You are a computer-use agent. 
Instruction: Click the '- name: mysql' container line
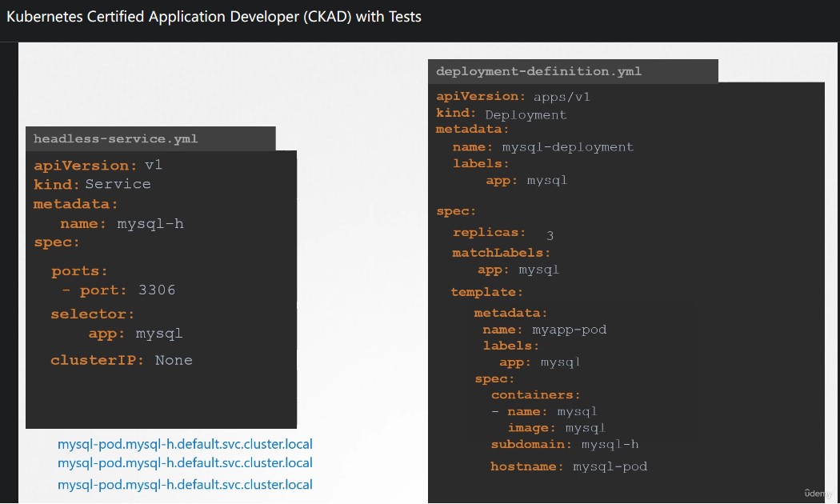click(544, 412)
